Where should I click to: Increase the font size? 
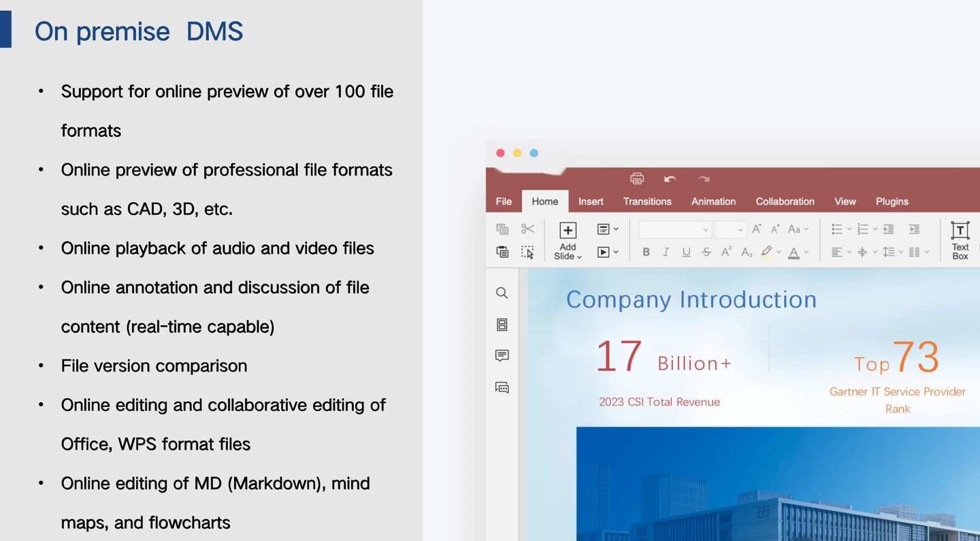[757, 229]
